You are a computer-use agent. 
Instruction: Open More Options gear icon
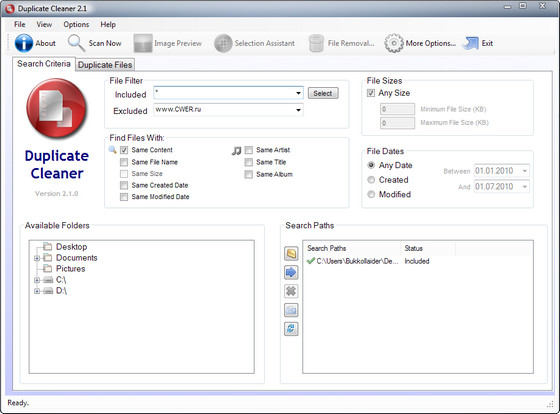(394, 43)
